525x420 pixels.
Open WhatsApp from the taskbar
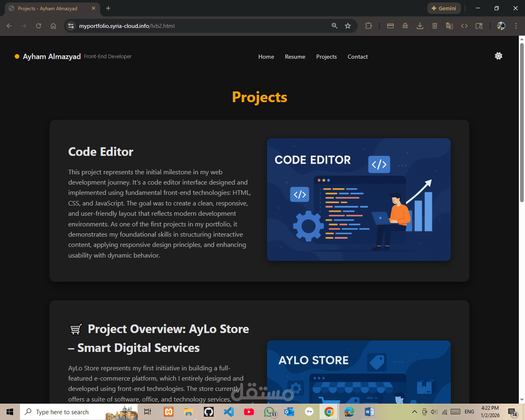click(269, 412)
